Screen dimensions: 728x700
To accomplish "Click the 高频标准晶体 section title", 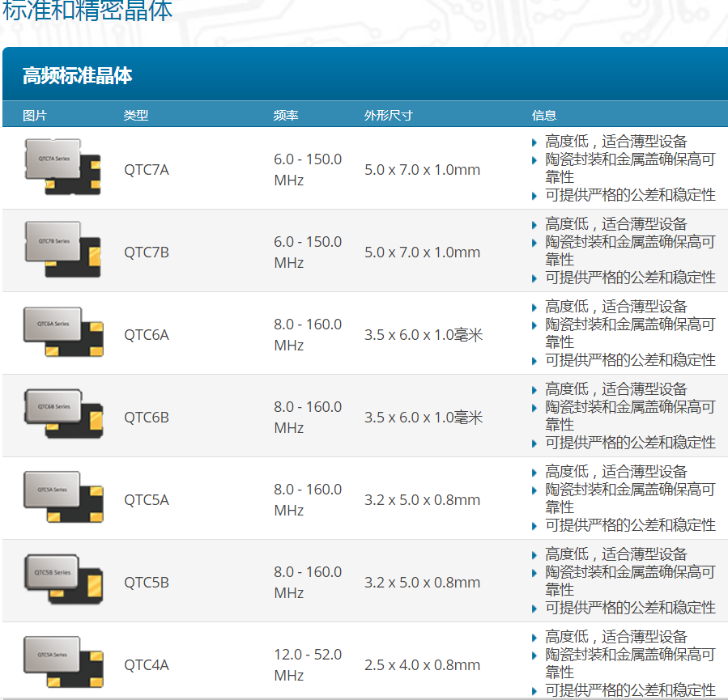I will [78, 76].
